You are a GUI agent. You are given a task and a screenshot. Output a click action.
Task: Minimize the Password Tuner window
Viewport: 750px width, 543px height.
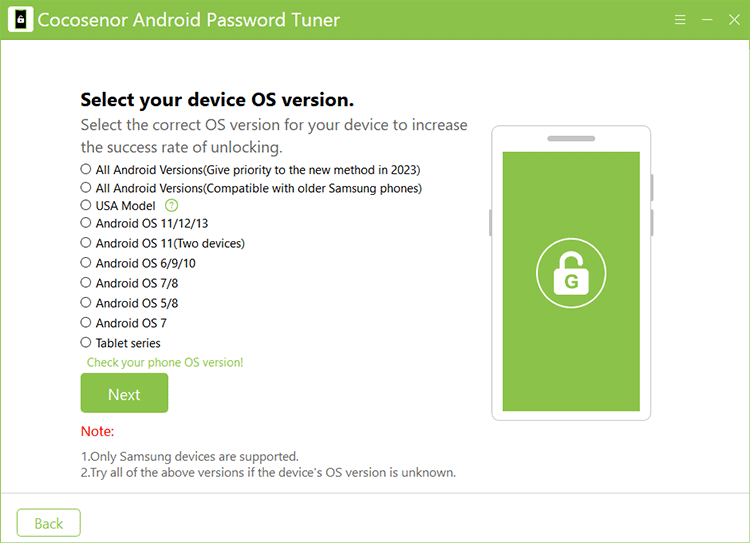[x=707, y=20]
